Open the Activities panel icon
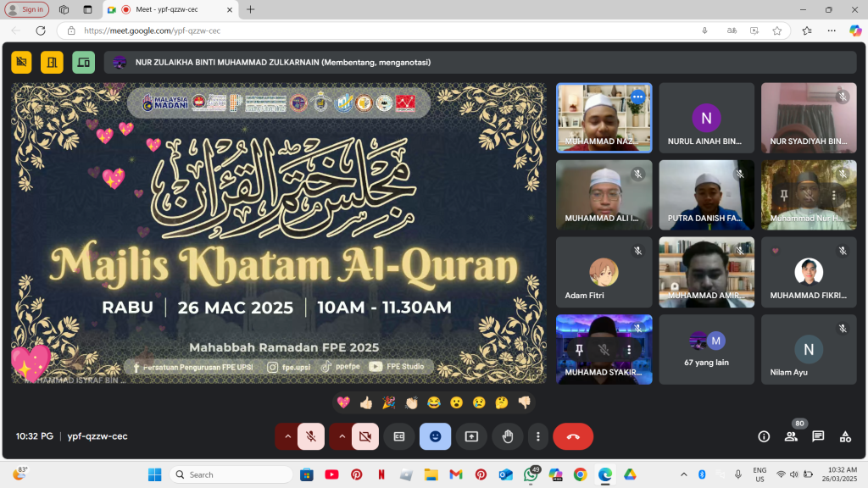868x488 pixels. point(845,436)
